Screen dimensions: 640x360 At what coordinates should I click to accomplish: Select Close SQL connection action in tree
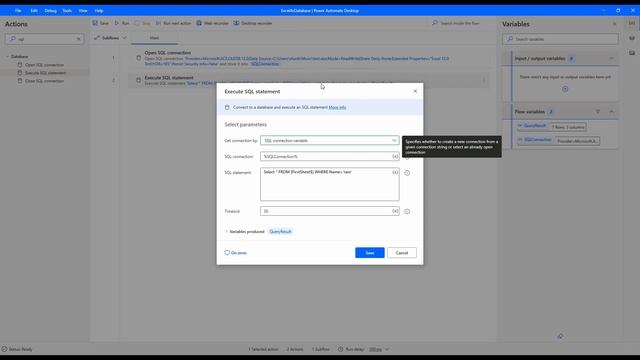pos(44,81)
